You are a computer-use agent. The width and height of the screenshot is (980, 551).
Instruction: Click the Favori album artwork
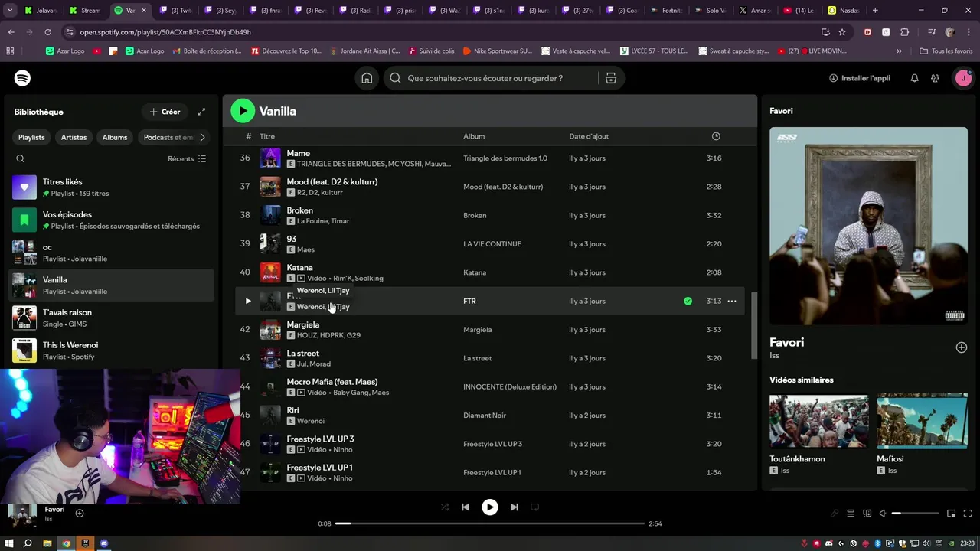coord(868,226)
